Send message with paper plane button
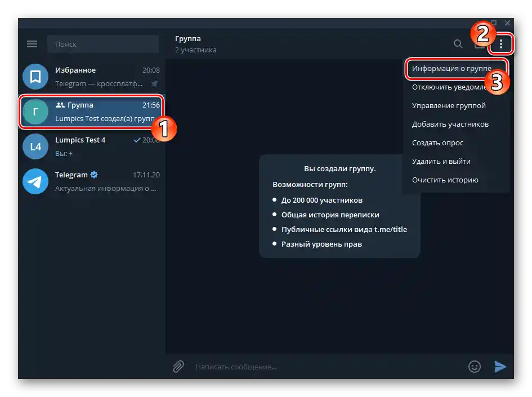The height and width of the screenshot is (397, 532). (500, 367)
